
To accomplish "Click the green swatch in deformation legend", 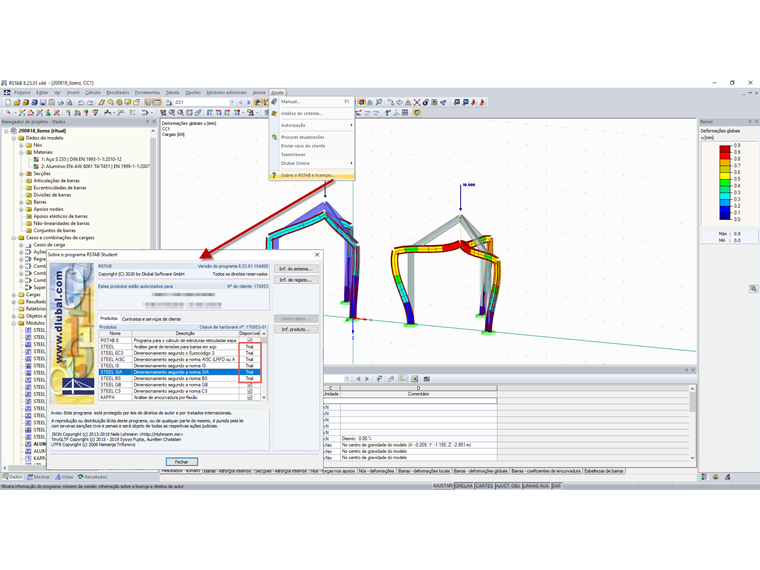I will [725, 185].
